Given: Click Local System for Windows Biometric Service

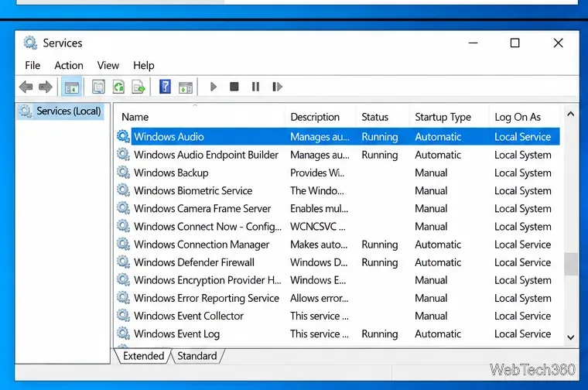Looking at the screenshot, I should [x=523, y=191].
